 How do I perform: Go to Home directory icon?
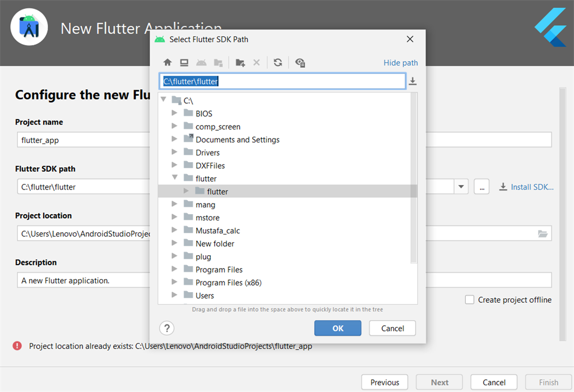167,63
